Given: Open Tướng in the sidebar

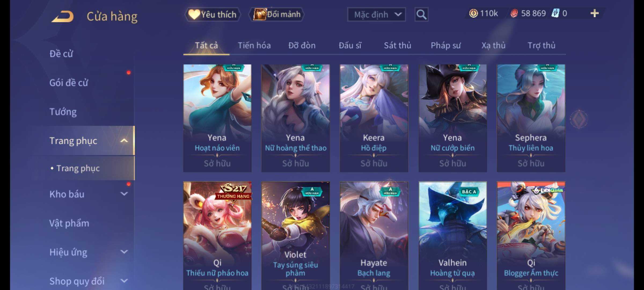Looking at the screenshot, I should (x=63, y=112).
